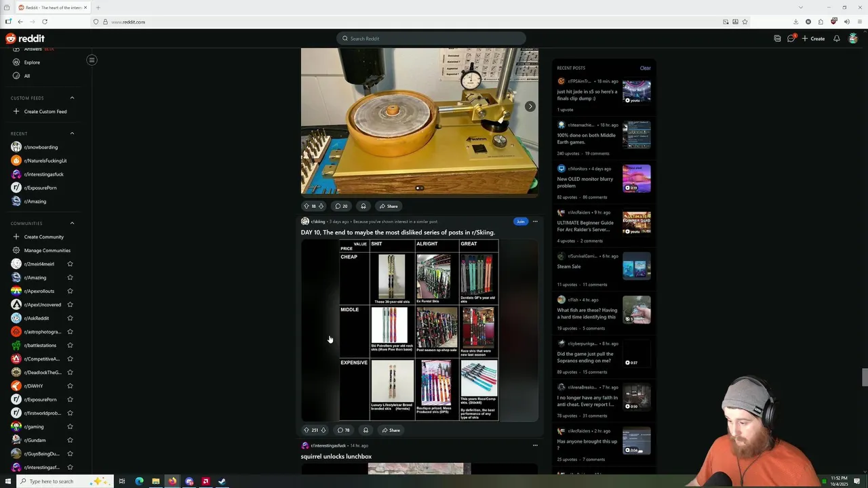Viewport: 868px width, 488px height.
Task: Advance the image carousel to next photo
Action: point(530,106)
